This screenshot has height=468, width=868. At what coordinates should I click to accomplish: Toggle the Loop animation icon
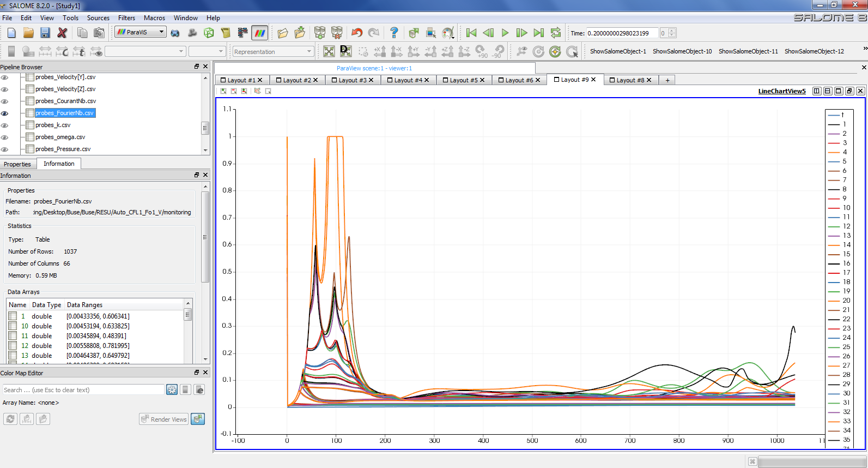[x=555, y=33]
